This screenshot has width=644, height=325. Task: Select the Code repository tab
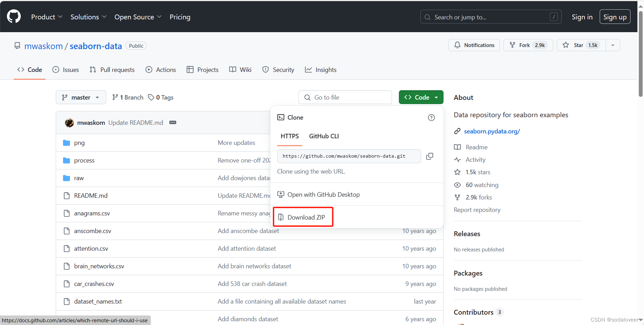pyautogui.click(x=30, y=70)
